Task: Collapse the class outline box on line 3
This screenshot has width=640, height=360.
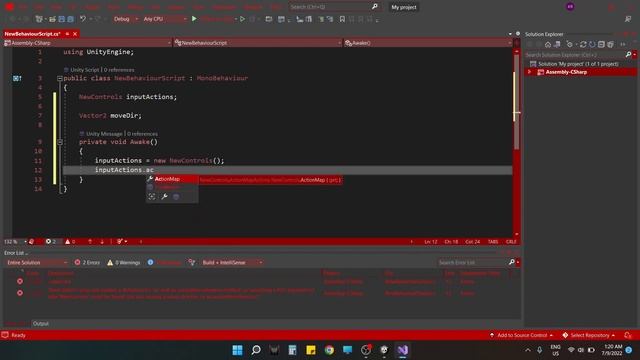Action: (x=60, y=78)
